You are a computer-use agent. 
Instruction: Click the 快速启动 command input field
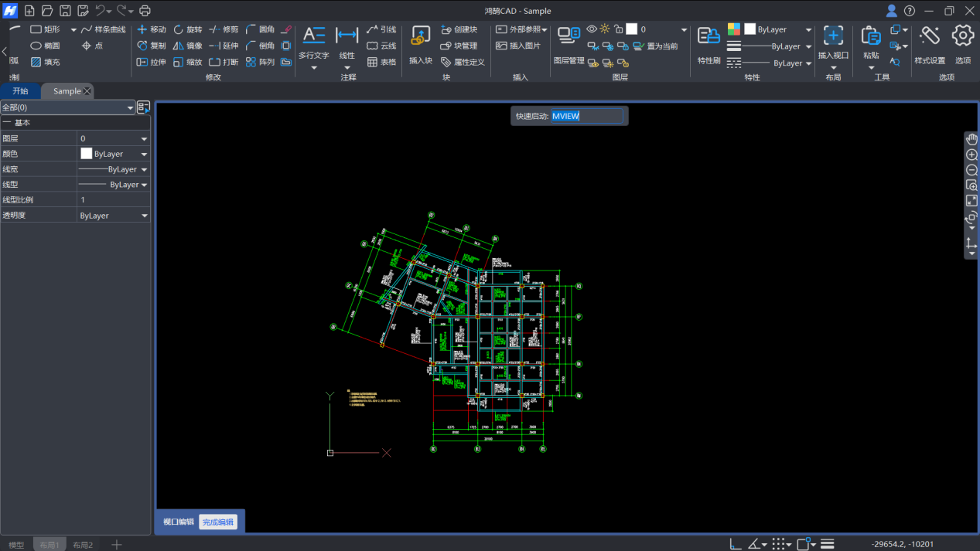click(586, 116)
